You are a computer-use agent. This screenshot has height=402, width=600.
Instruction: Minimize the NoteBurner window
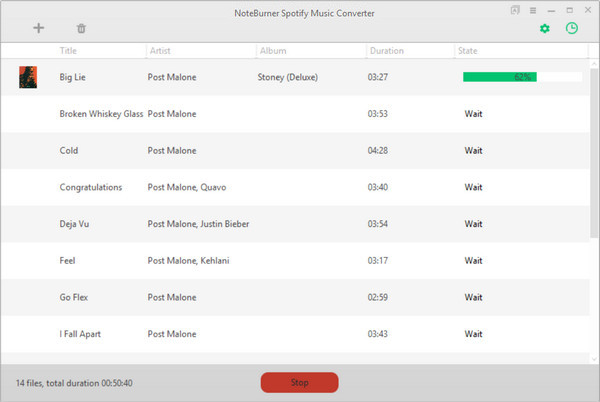click(x=551, y=11)
